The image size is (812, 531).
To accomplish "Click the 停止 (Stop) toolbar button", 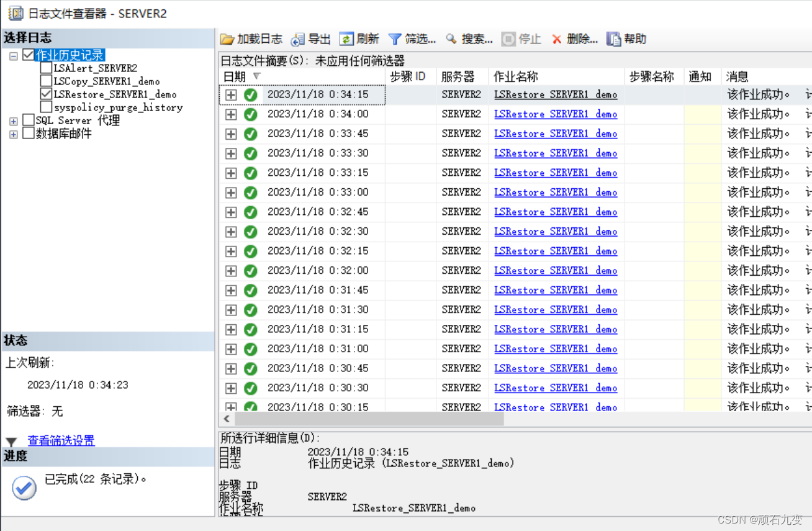I will point(521,39).
